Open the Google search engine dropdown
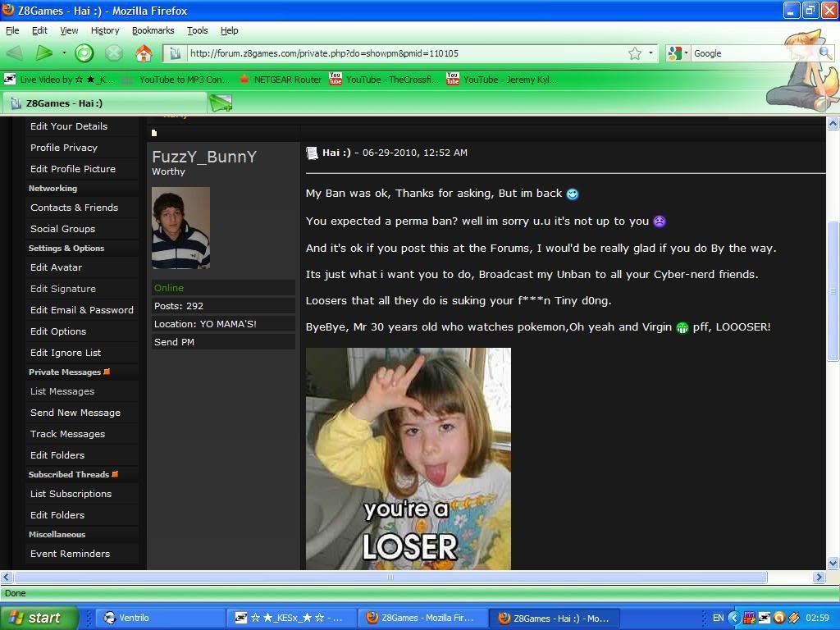This screenshot has height=630, width=840. point(678,53)
